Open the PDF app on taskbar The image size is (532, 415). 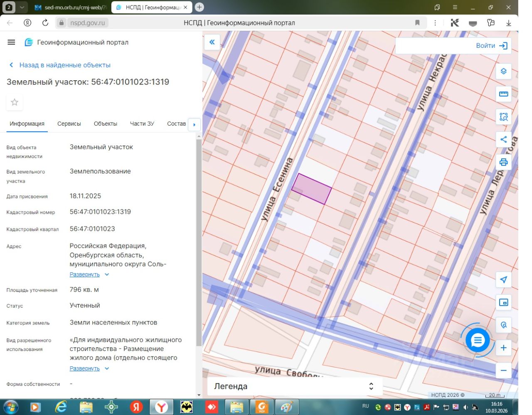point(262,407)
